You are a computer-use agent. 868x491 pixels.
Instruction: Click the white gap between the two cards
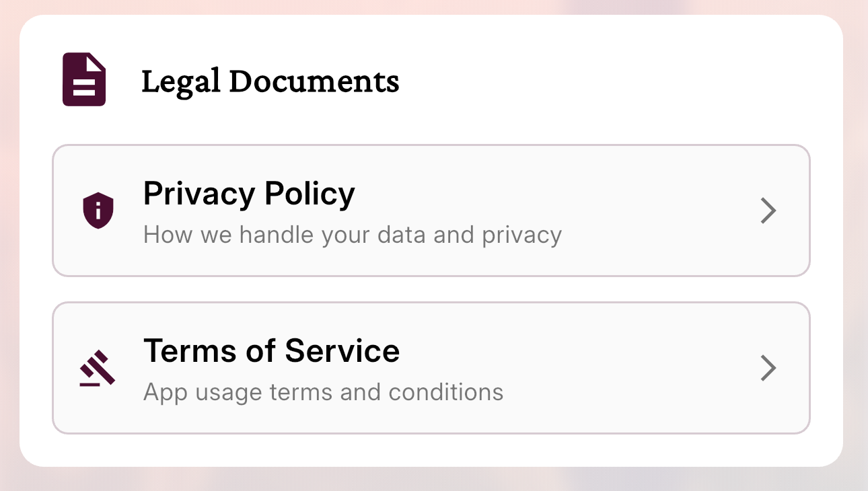pyautogui.click(x=431, y=289)
